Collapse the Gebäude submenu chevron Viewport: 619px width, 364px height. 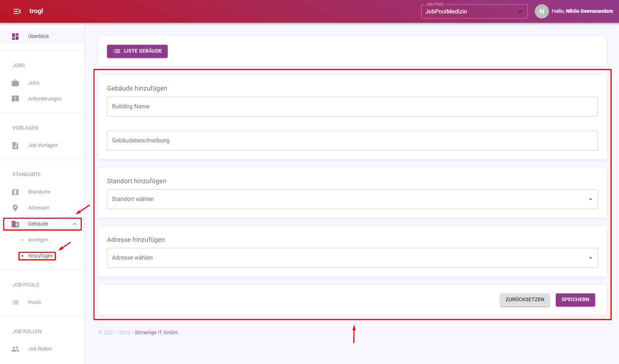[x=75, y=224]
